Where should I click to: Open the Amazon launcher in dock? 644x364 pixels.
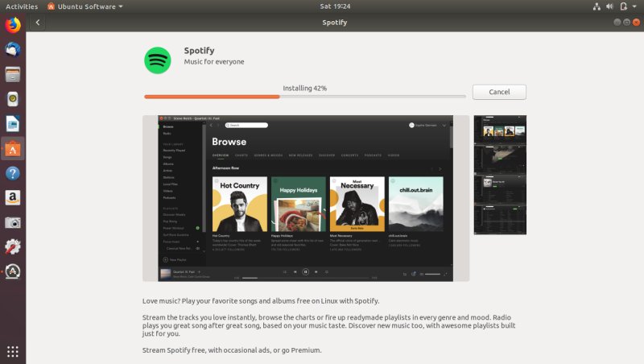pos(13,197)
